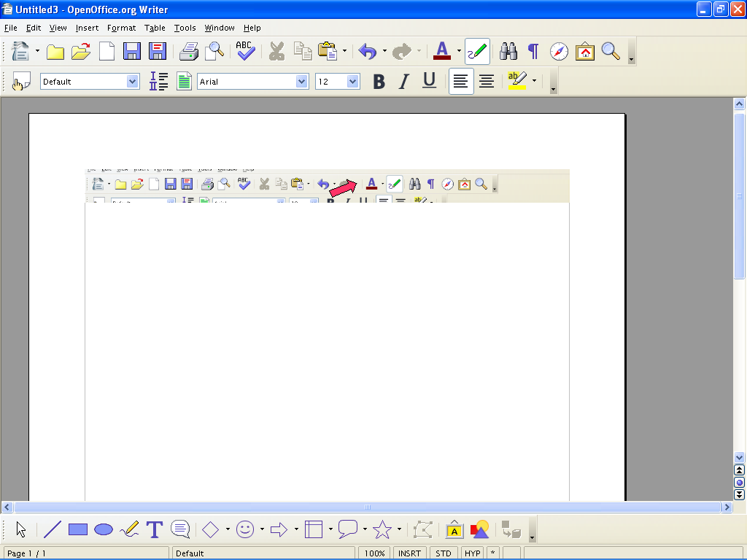Click the Open file icon

pos(81,51)
